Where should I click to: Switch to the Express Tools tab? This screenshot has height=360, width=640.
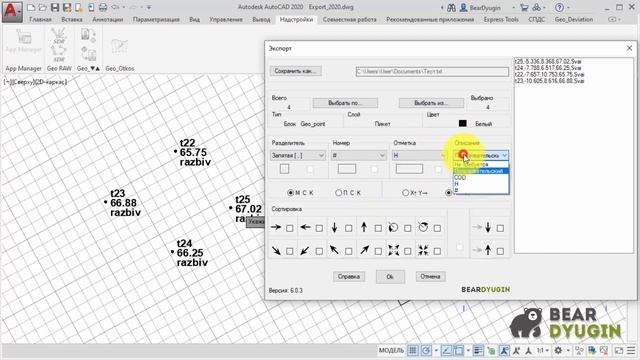click(501, 19)
